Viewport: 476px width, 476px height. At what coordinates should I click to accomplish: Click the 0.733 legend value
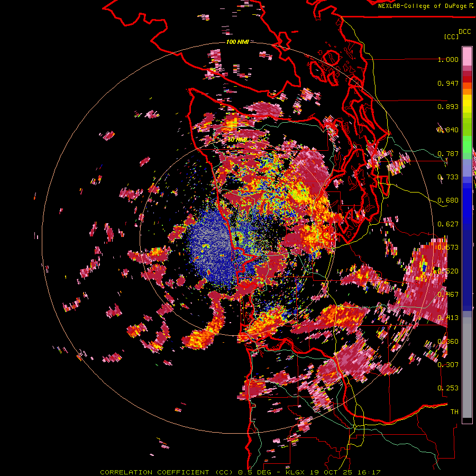448,177
